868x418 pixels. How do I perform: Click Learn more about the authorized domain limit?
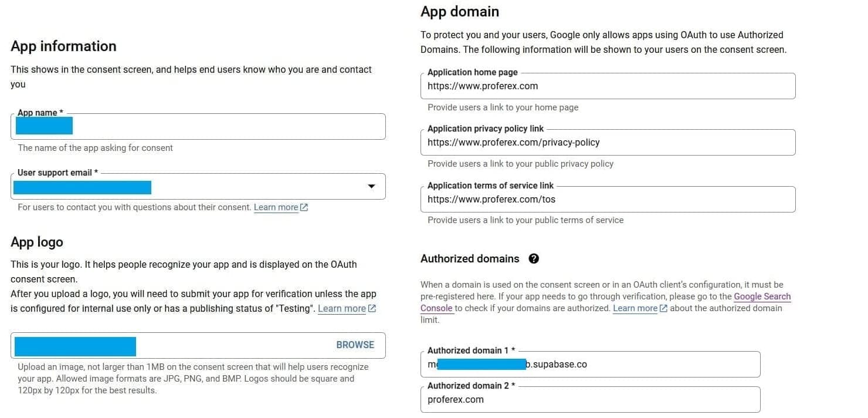click(x=634, y=308)
